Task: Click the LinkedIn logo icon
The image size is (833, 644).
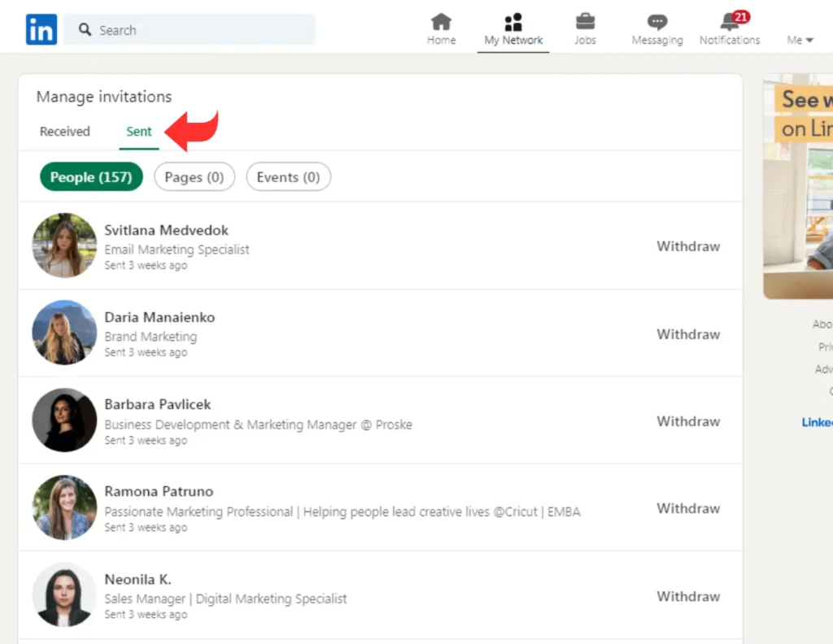Action: (41, 30)
